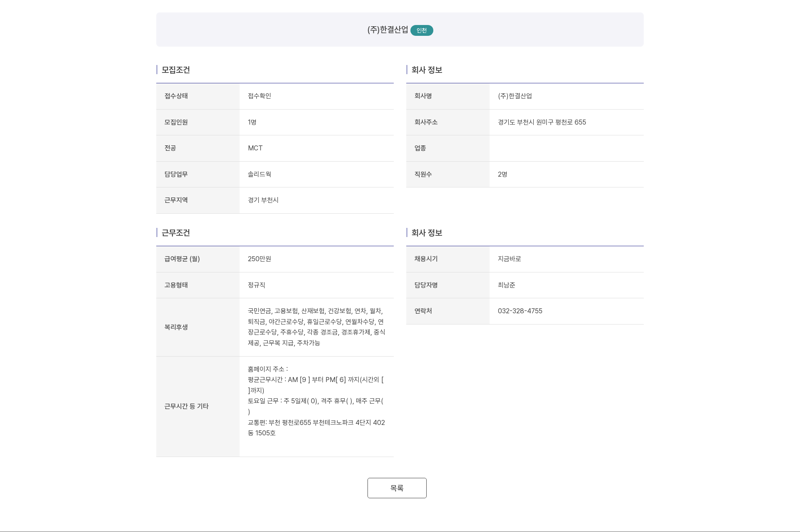Click the 1명 recruitment count value
The width and height of the screenshot is (800, 532).
(252, 122)
